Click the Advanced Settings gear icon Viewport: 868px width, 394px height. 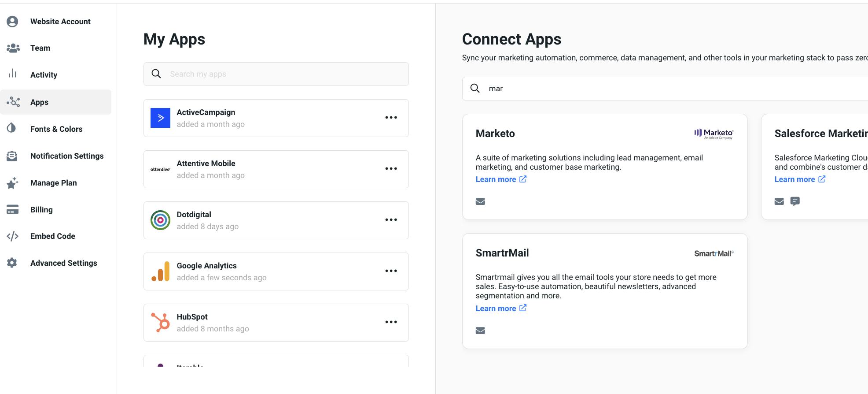12,263
